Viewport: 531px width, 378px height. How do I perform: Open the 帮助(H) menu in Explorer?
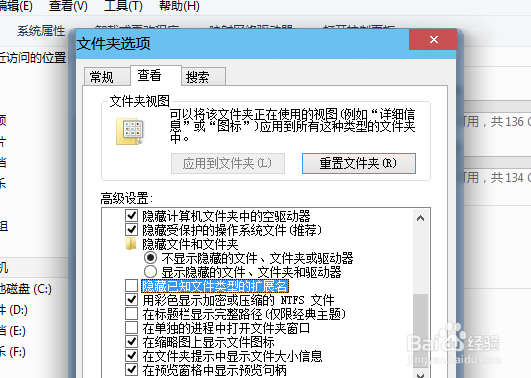(179, 6)
